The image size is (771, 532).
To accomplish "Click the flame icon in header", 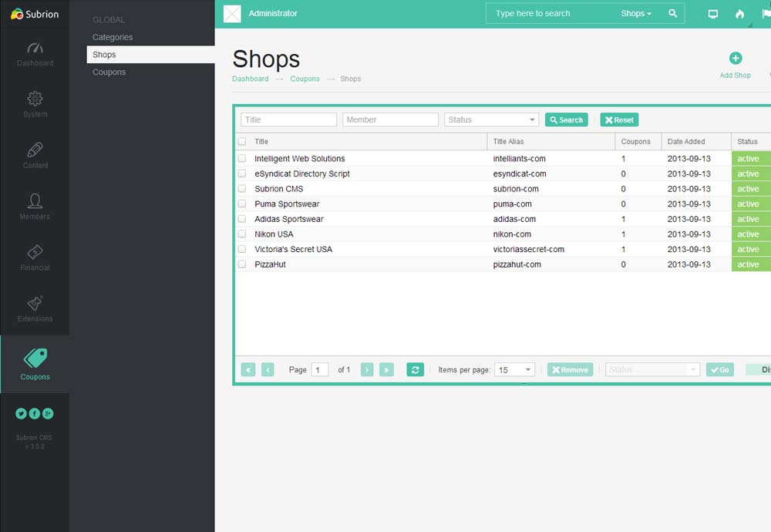I will (x=739, y=14).
